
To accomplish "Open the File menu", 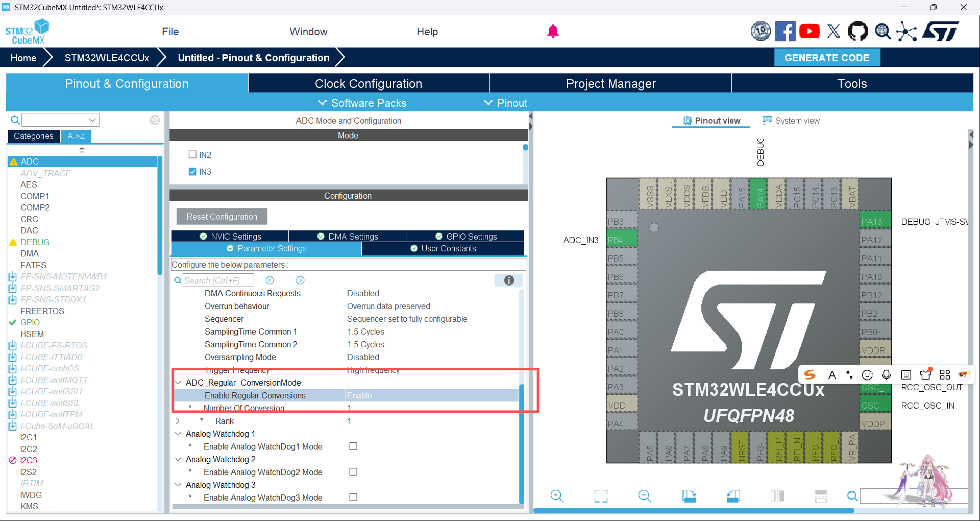I will (x=170, y=32).
